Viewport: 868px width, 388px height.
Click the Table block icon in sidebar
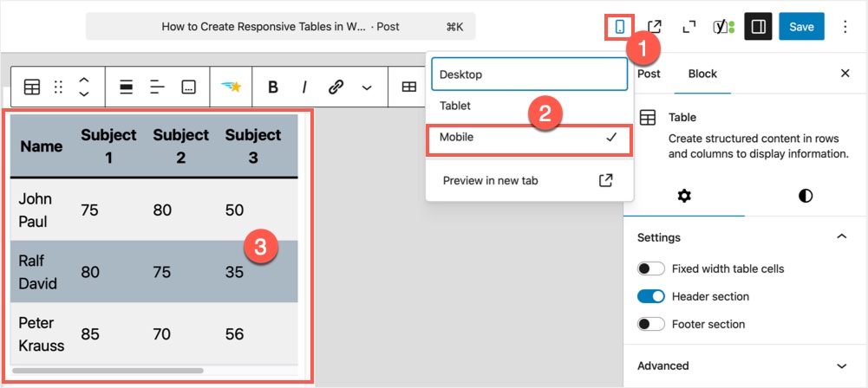648,117
